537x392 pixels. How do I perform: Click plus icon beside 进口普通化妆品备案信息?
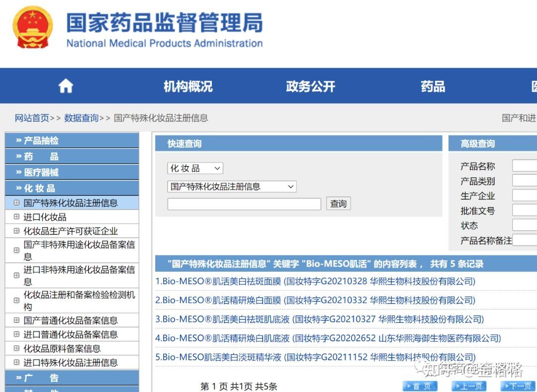point(16,334)
